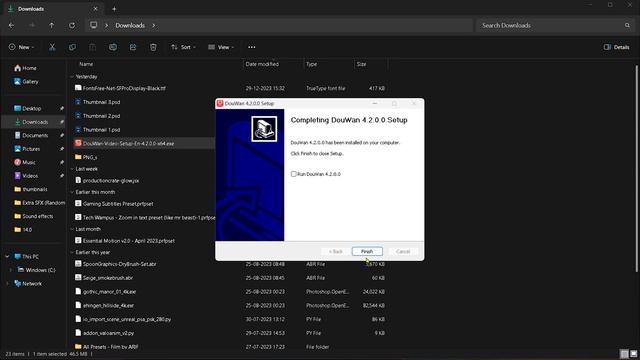Expand chevron after Downloads in address bar
The width and height of the screenshot is (640, 360).
pos(153,25)
